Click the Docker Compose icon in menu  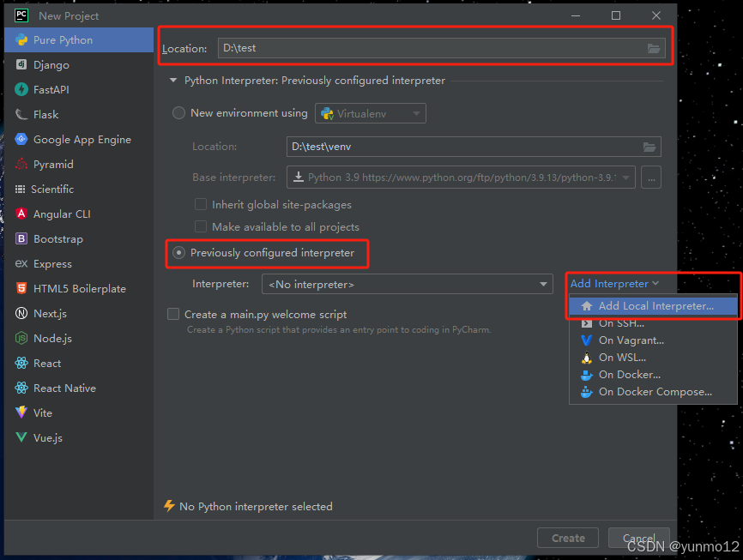click(587, 392)
